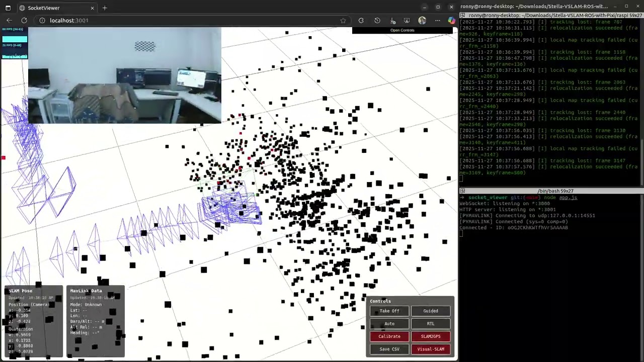Click 'Connecting to udp:127.0.0.1:14551' terminal line
The height and width of the screenshot is (362, 644).
pyautogui.click(x=527, y=216)
